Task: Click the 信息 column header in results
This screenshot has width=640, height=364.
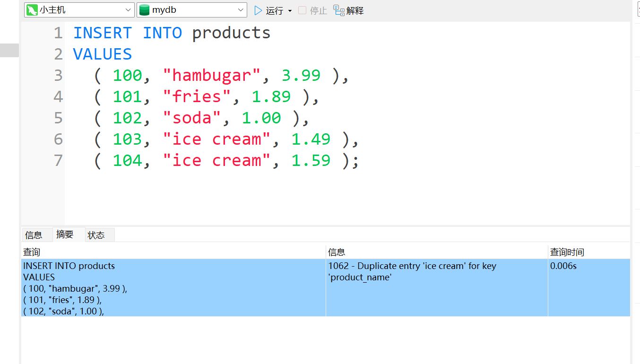Action: point(337,252)
